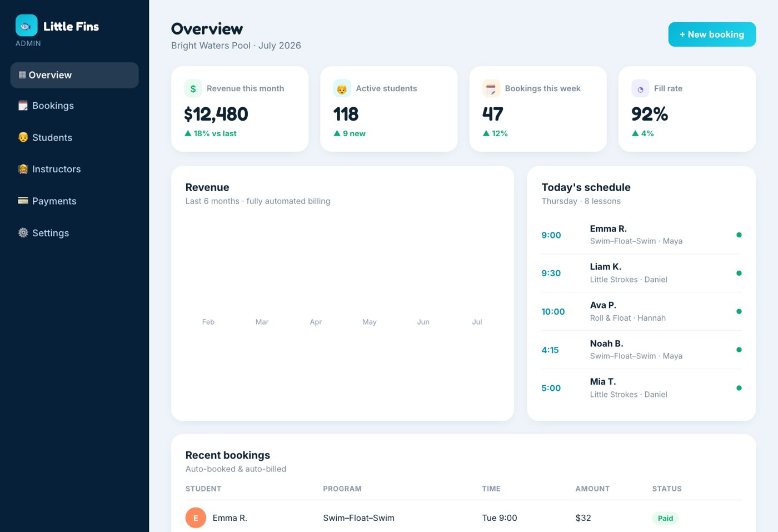Open Settings from the sidebar
The image size is (778, 532).
(74, 233)
